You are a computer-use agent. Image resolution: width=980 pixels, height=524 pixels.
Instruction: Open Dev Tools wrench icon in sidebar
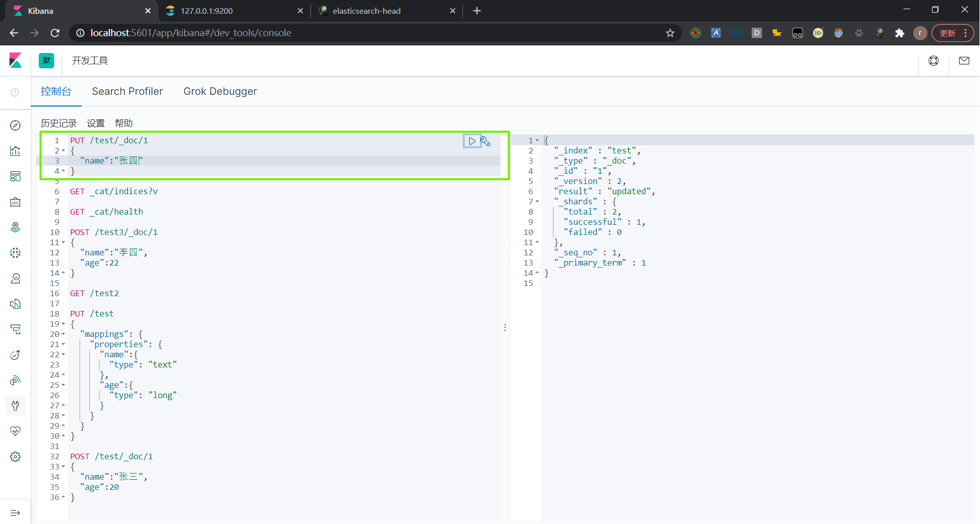pos(15,406)
